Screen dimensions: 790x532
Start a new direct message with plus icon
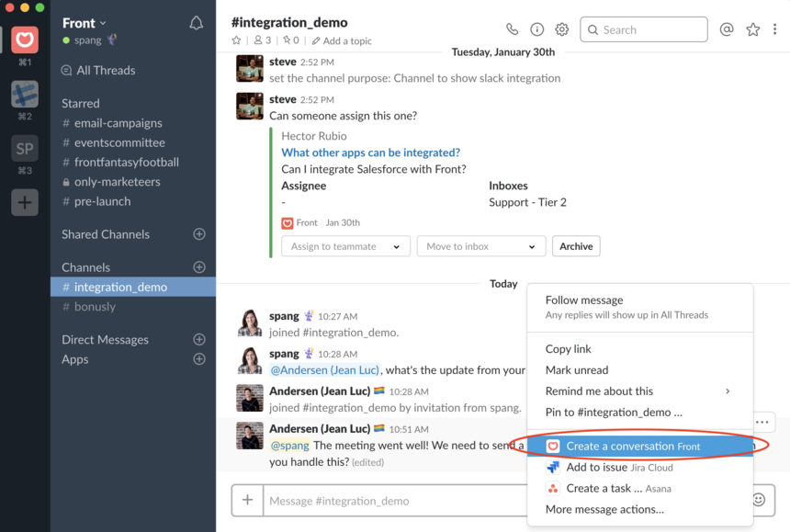click(199, 340)
